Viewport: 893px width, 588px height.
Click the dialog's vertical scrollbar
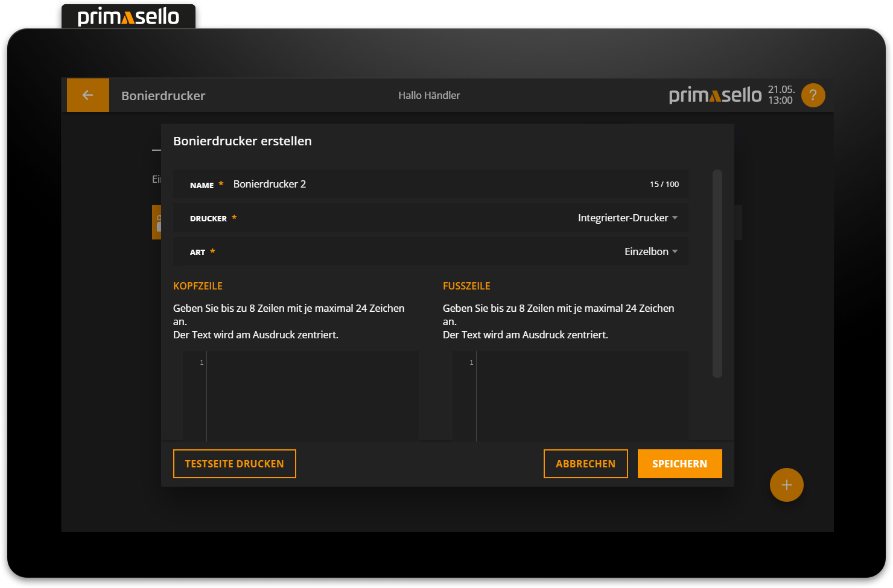pyautogui.click(x=717, y=273)
